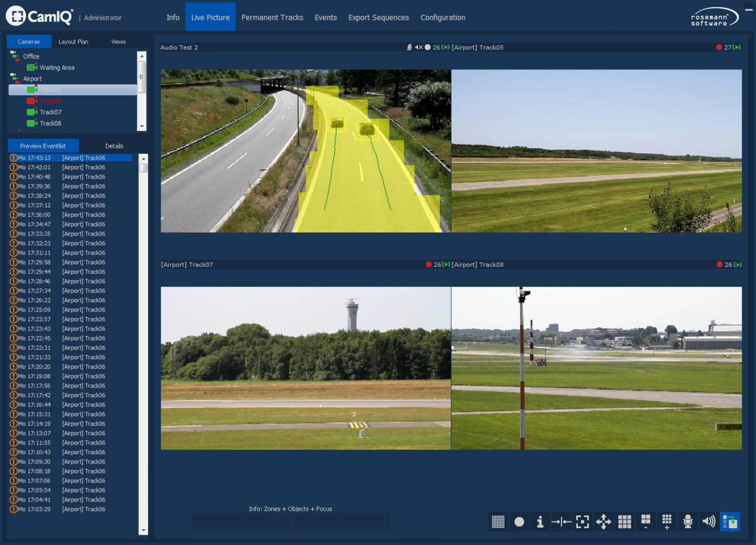Select the Cameras panel tab
This screenshot has height=545, width=756.
29,41
